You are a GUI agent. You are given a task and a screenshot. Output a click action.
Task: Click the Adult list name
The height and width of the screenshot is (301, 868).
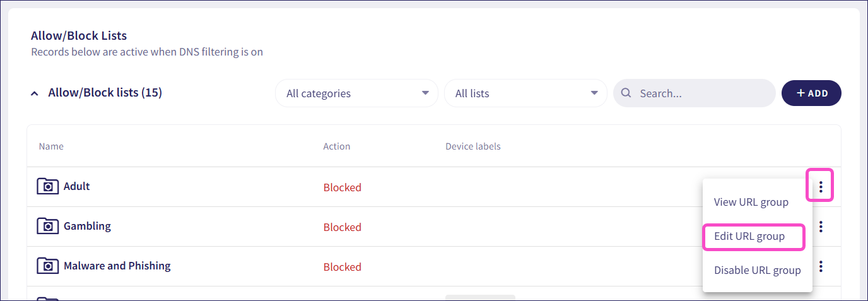coord(77,186)
